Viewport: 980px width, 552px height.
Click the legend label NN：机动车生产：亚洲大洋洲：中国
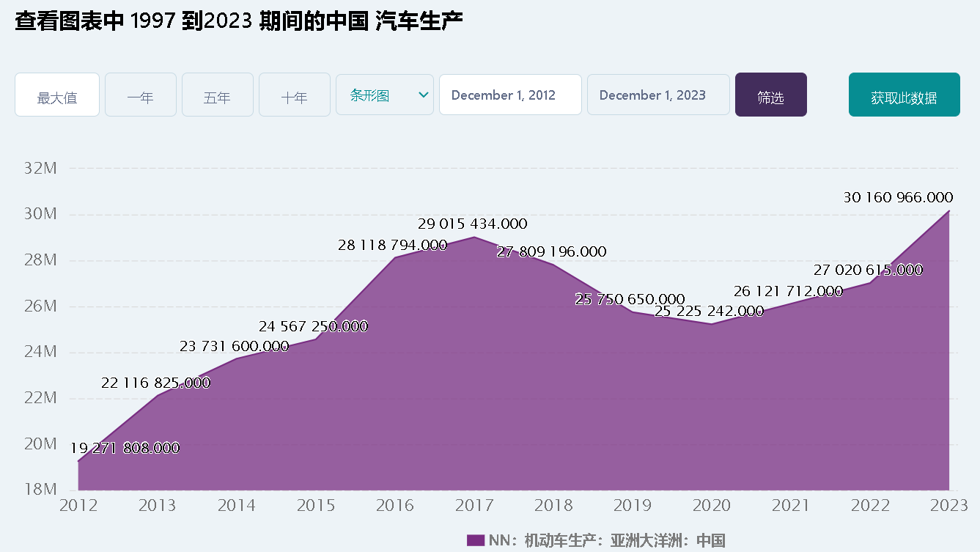(x=607, y=541)
